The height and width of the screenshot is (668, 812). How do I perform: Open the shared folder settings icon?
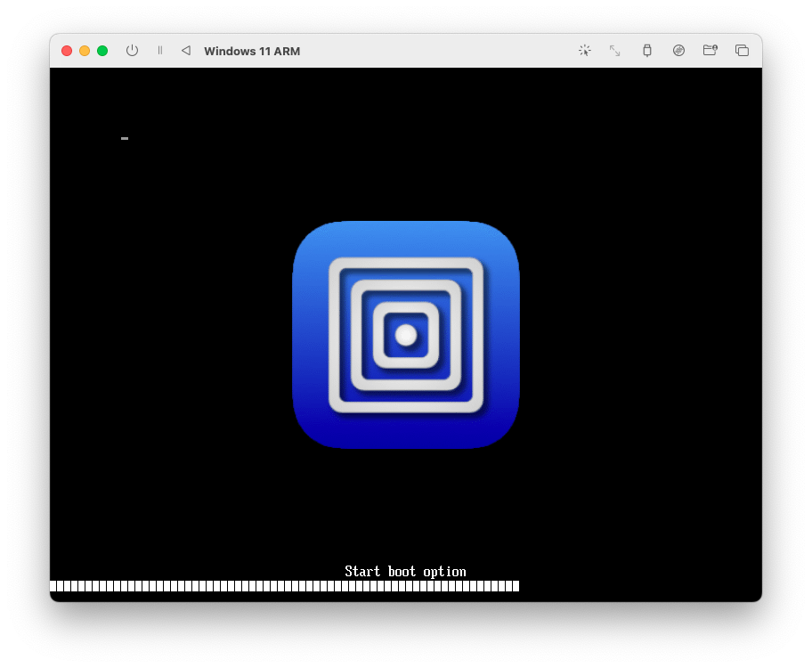click(x=710, y=50)
